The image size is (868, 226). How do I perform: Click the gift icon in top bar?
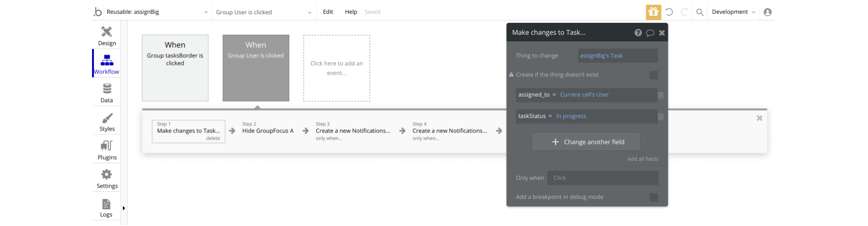click(x=653, y=12)
